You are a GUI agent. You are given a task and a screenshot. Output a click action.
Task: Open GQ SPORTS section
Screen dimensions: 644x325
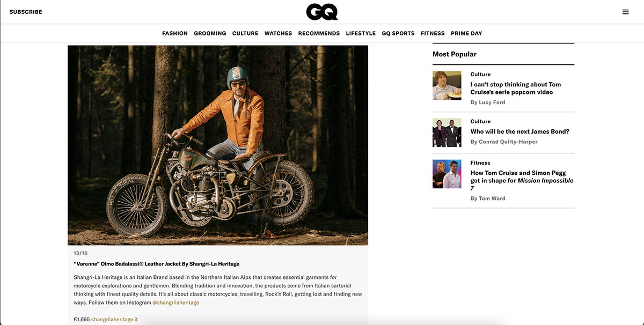[398, 33]
